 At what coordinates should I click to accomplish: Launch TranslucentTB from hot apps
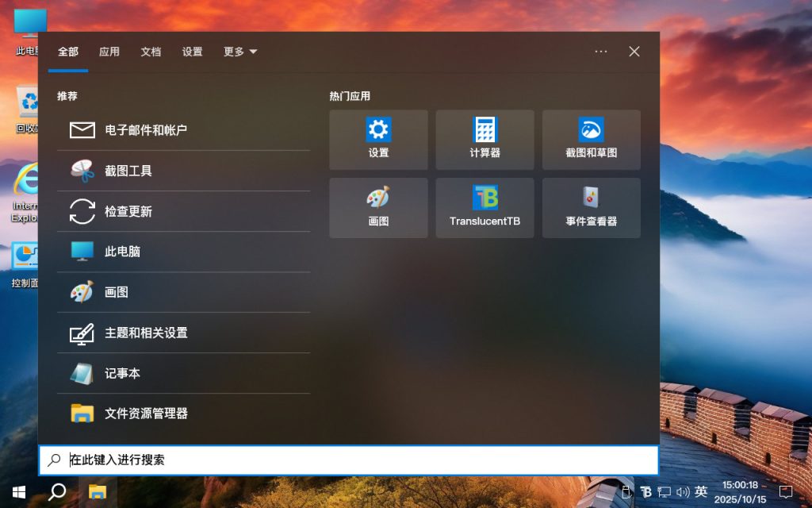(x=485, y=208)
